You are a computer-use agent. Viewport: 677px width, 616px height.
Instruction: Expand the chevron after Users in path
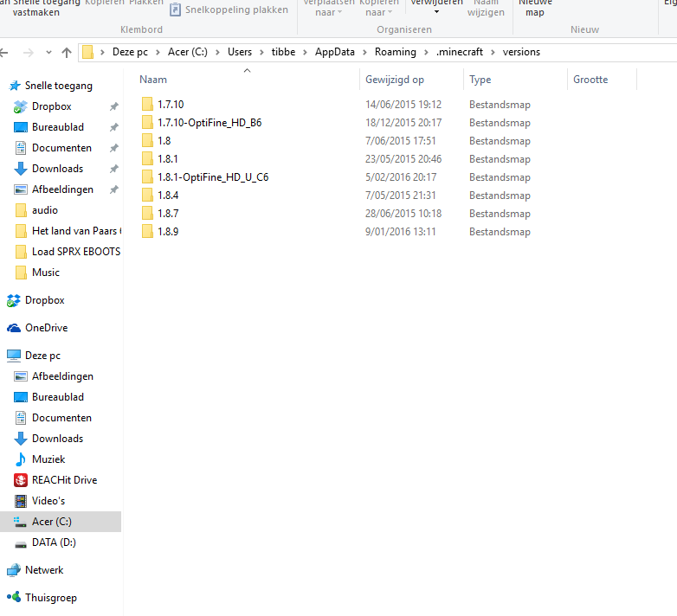point(261,52)
